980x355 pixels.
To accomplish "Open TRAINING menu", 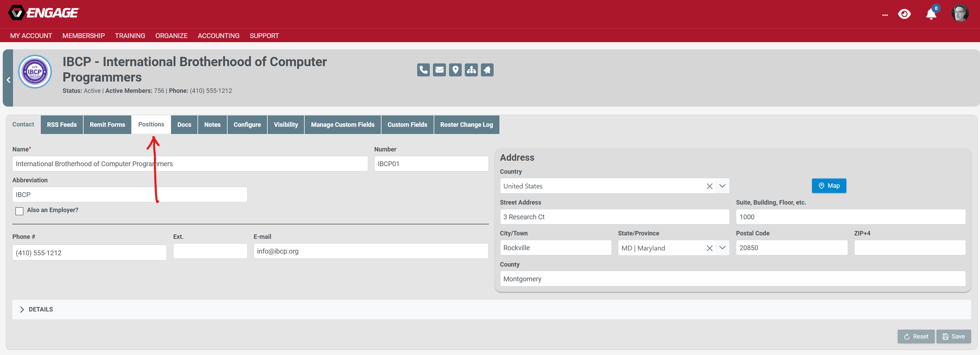I will click(130, 36).
